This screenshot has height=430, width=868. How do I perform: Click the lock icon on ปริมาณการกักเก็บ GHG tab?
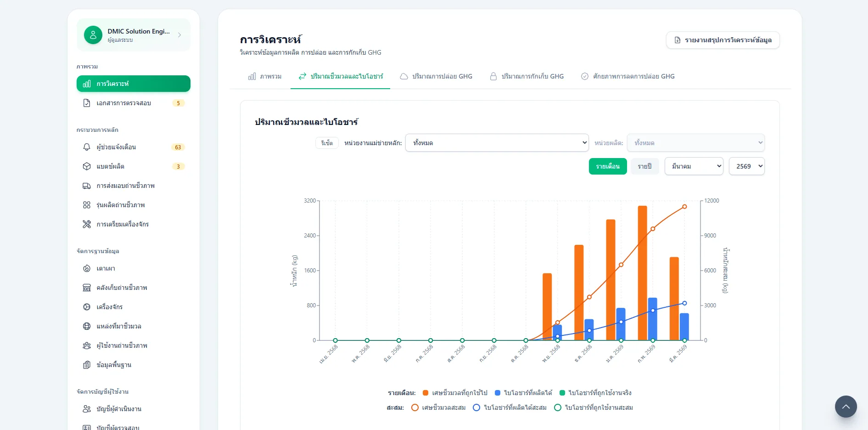click(493, 76)
